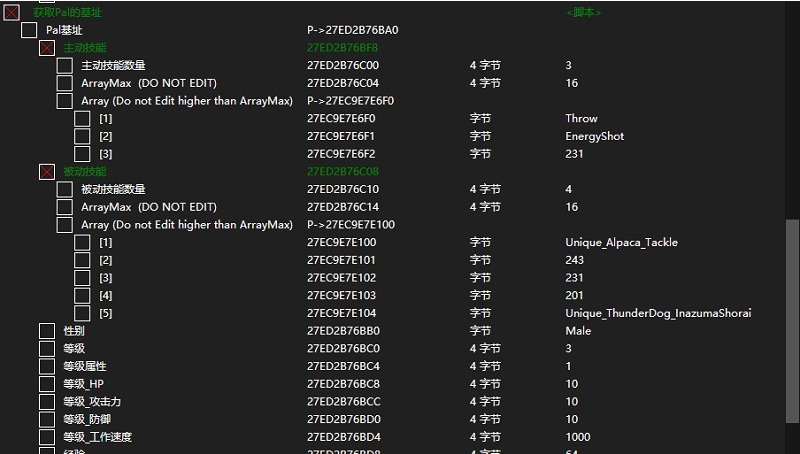Image resolution: width=800 pixels, height=454 pixels.
Task: Click the green address 27ED2B76C08
Action: click(343, 172)
